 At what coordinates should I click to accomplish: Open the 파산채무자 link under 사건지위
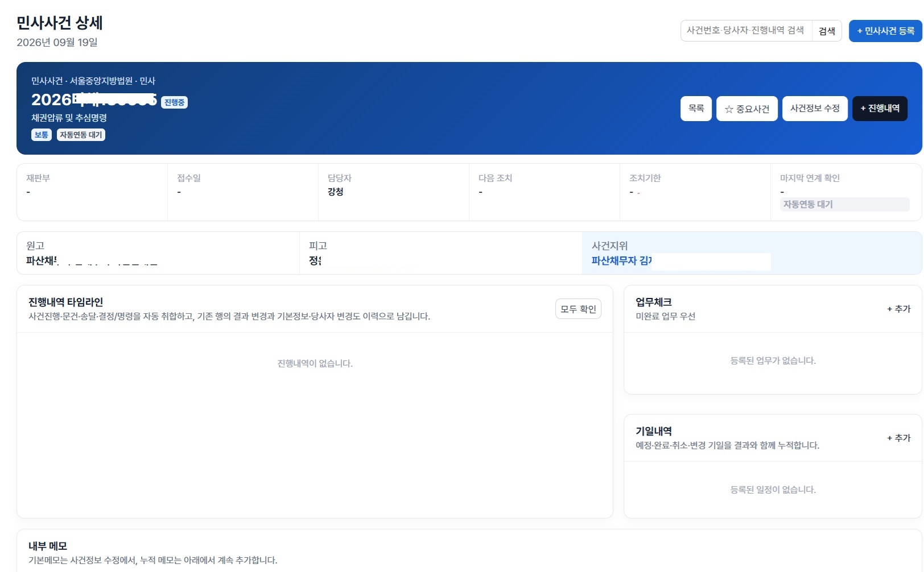[621, 260]
